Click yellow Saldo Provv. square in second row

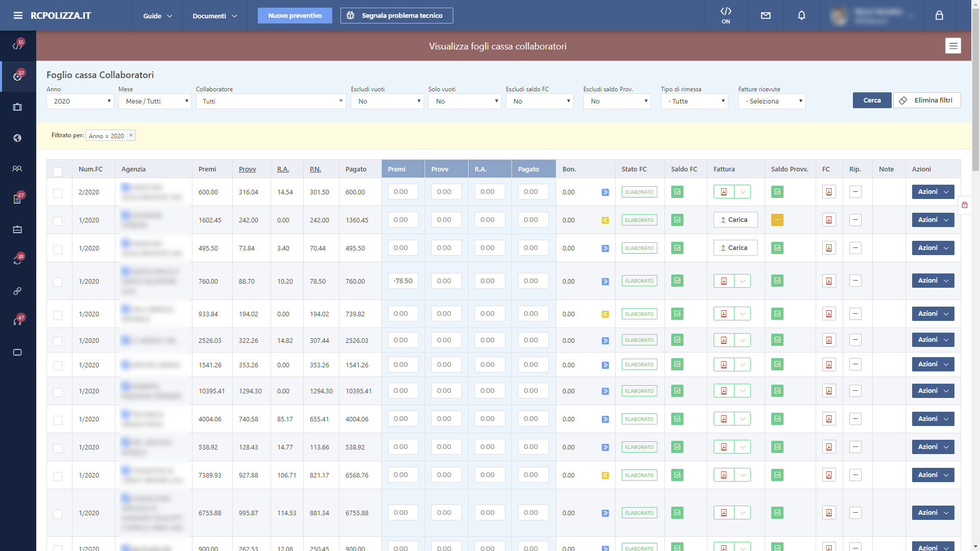[x=777, y=220]
